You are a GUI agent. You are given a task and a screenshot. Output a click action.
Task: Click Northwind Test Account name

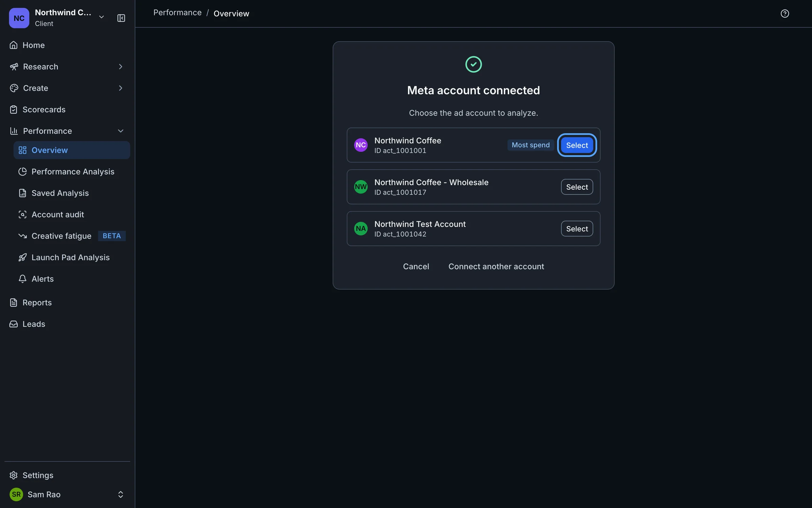click(x=420, y=224)
